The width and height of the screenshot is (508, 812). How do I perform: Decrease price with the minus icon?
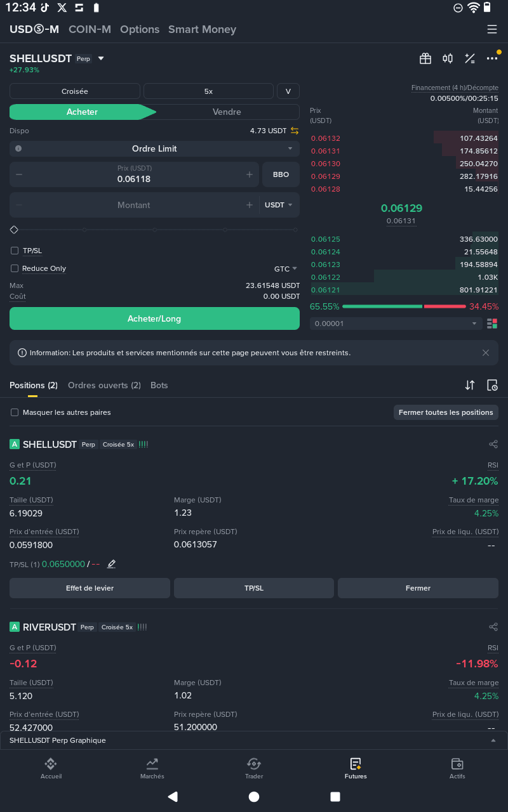(19, 174)
